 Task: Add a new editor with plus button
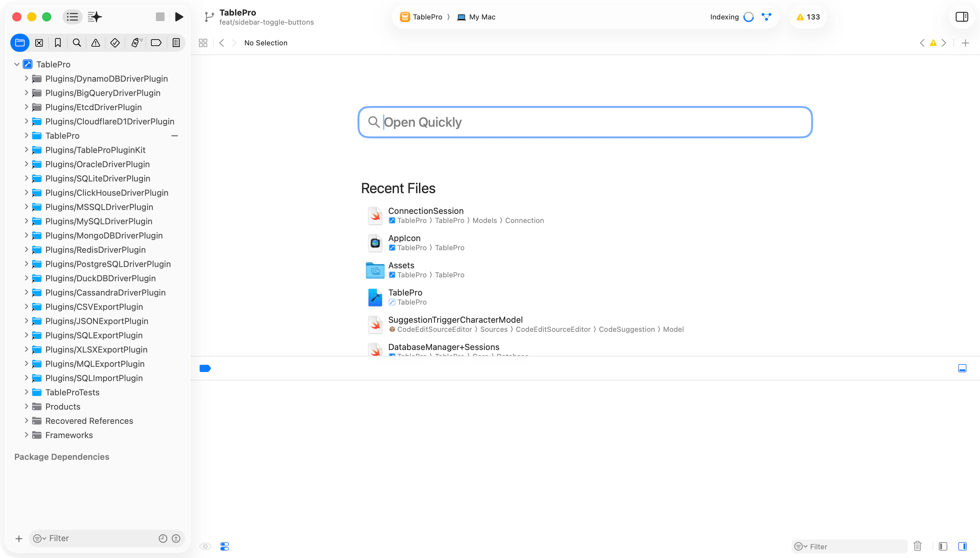965,43
